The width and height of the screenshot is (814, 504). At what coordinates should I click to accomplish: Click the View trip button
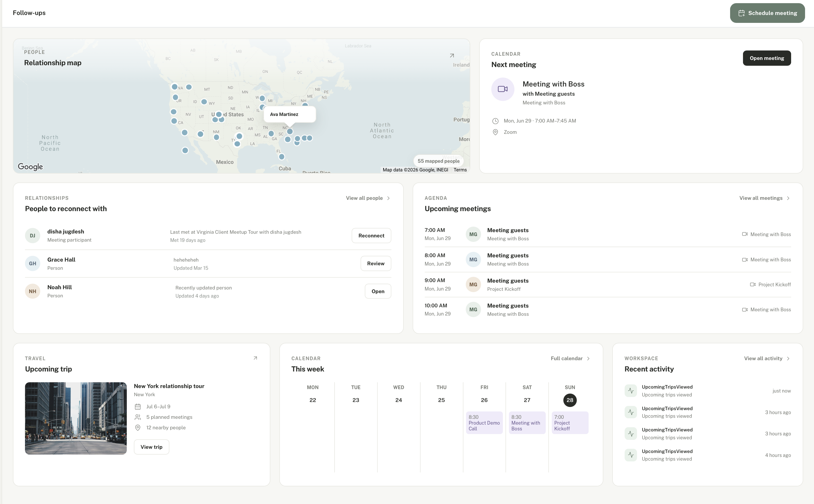151,447
